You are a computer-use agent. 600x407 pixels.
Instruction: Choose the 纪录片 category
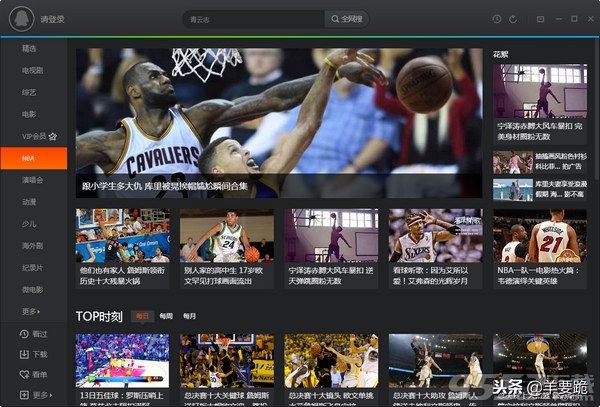coord(33,267)
